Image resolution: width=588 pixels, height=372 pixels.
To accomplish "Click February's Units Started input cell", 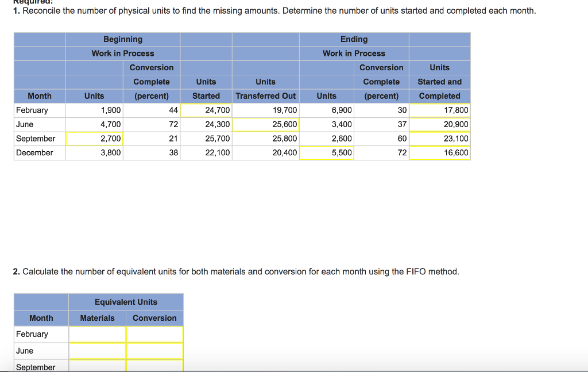I will click(x=206, y=110).
